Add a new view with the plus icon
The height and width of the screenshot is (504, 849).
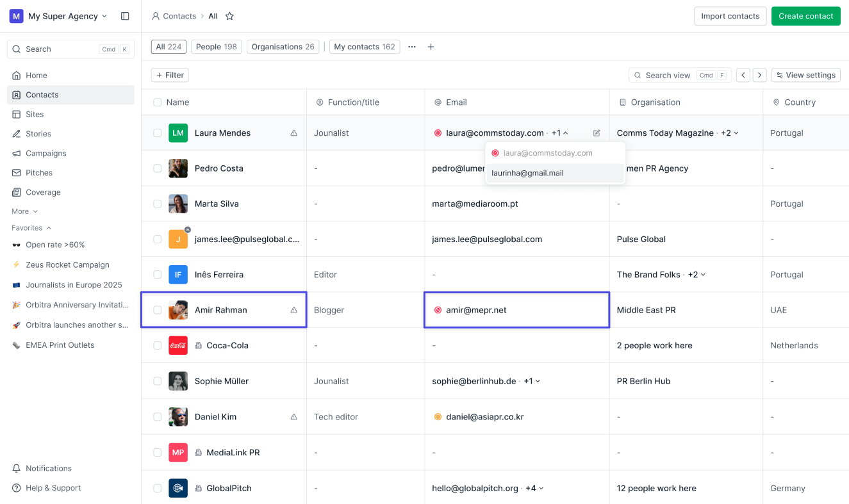431,47
